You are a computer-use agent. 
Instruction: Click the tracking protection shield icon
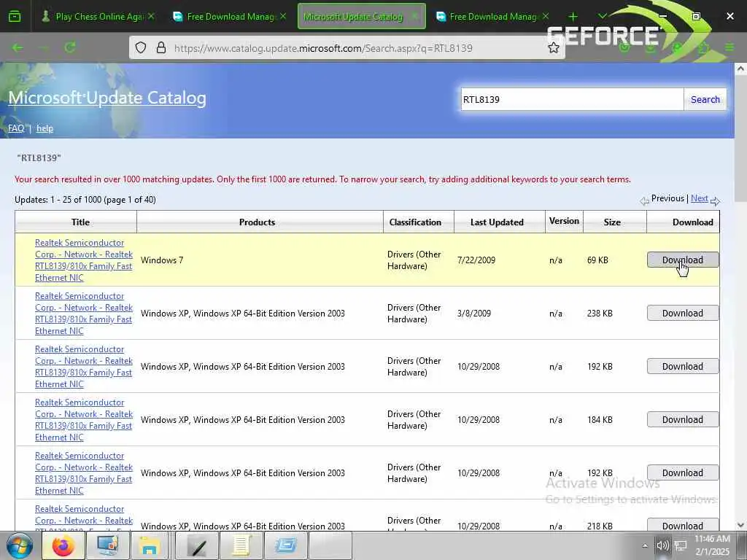point(141,48)
